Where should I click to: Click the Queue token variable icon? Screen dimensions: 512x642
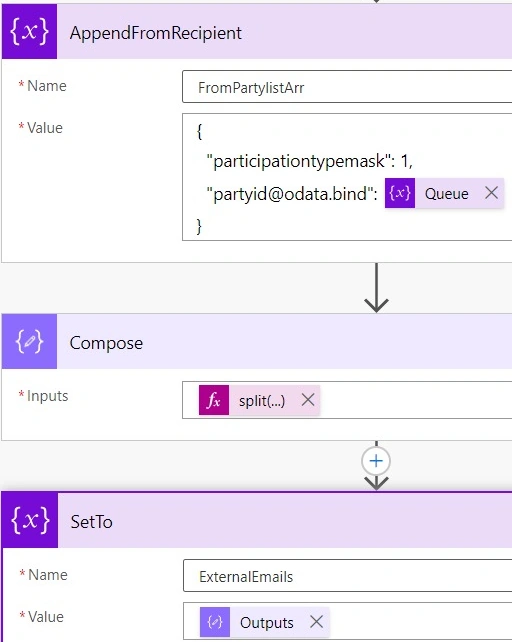(x=400, y=193)
